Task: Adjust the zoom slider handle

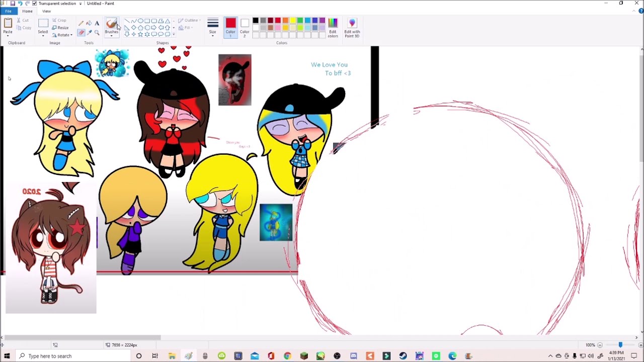Action: point(620,345)
